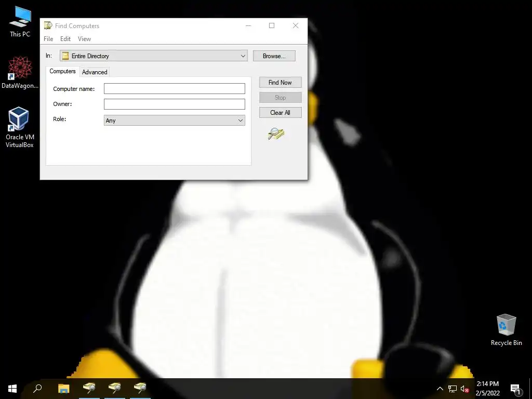Click the Entire Directory folder icon
The height and width of the screenshot is (399, 532).
pyautogui.click(x=65, y=56)
